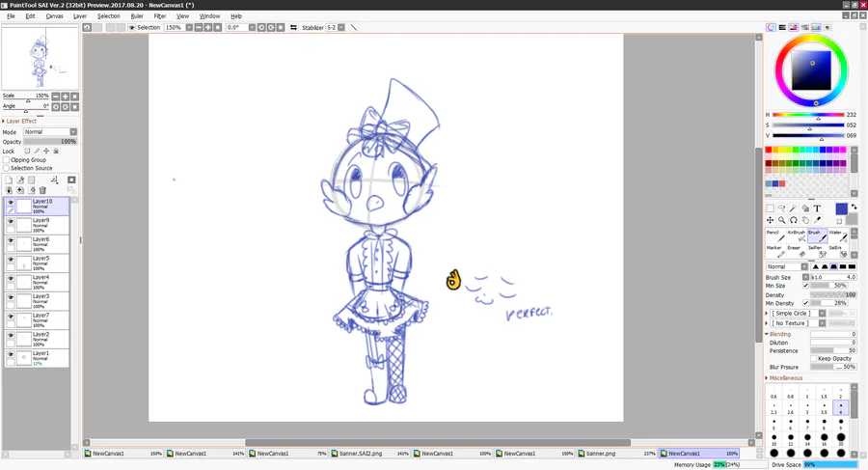Zoom in with navigator plus button
The height and width of the screenshot is (470, 868).
[65, 97]
